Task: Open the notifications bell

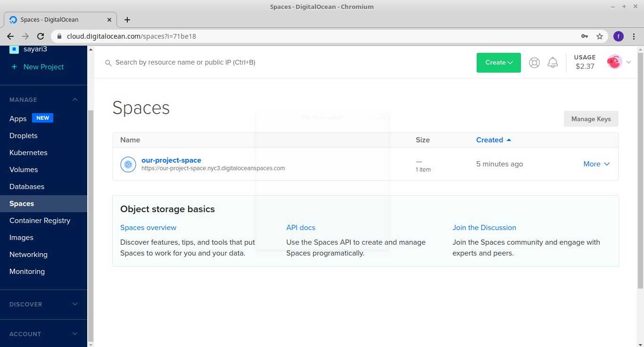Action: tap(553, 63)
